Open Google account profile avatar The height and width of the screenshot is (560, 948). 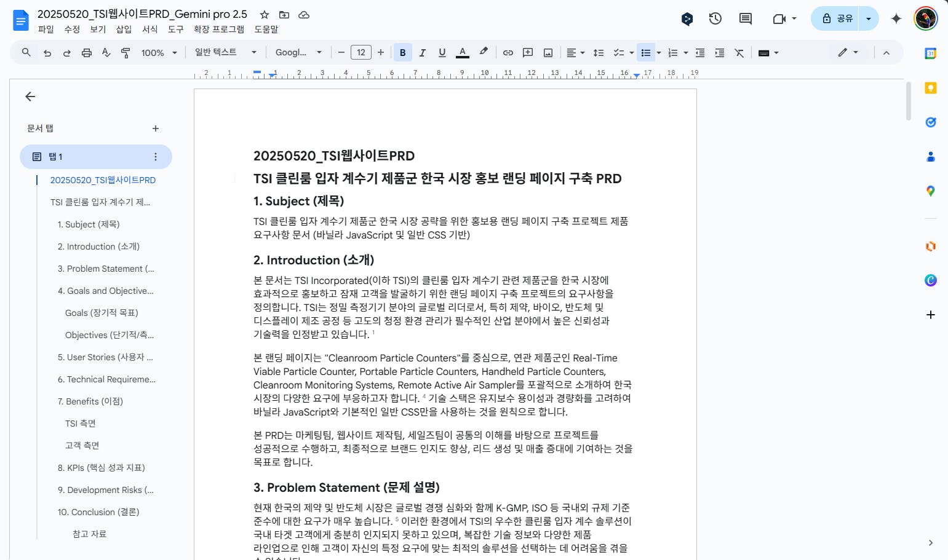click(926, 18)
